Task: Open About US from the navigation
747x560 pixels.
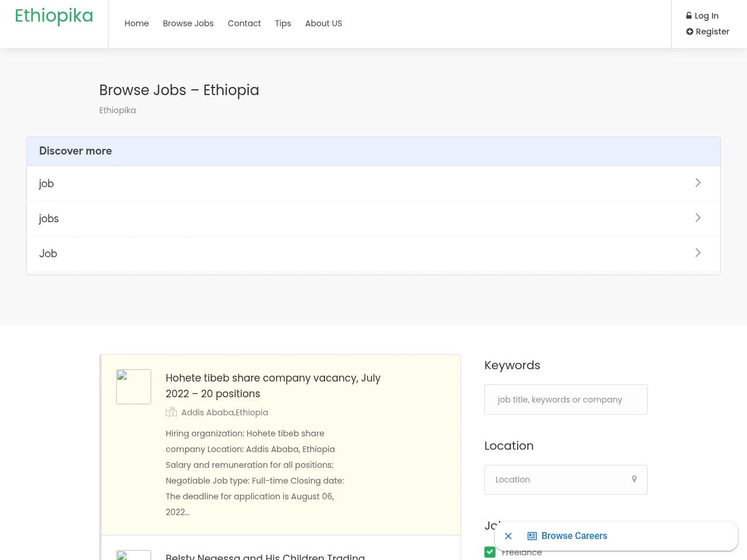Action: (323, 23)
